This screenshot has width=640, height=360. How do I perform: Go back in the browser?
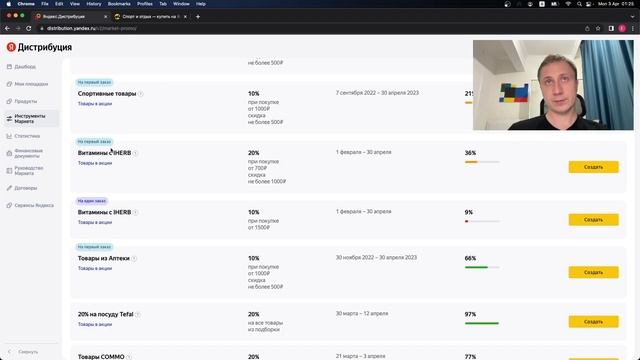7,28
